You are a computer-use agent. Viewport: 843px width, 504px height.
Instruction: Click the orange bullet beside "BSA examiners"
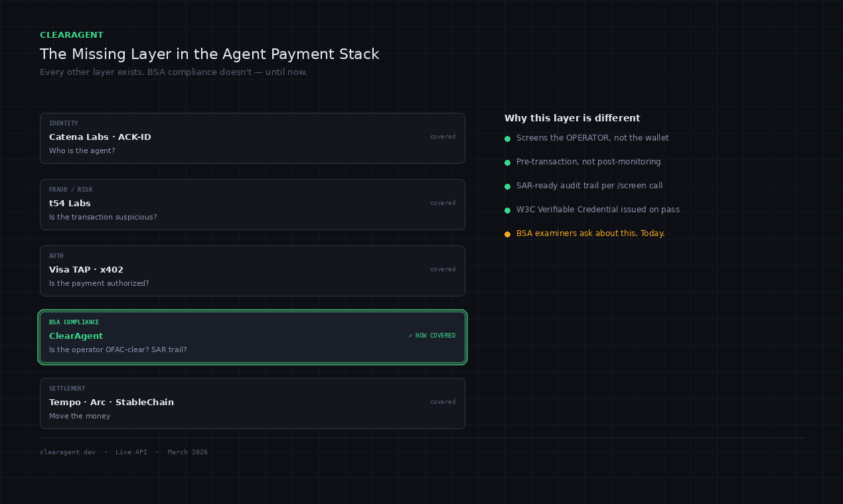[507, 234]
